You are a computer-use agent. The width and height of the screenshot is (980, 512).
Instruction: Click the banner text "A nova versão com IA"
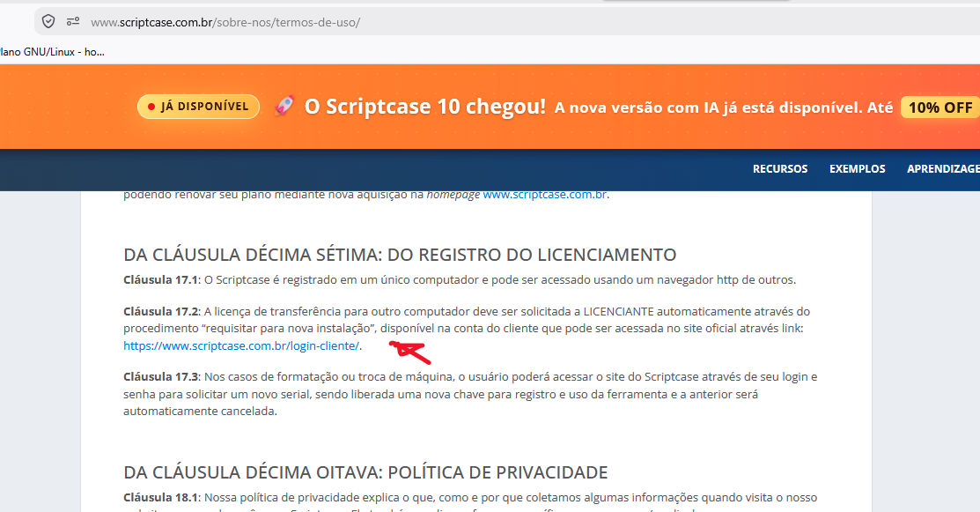click(637, 108)
